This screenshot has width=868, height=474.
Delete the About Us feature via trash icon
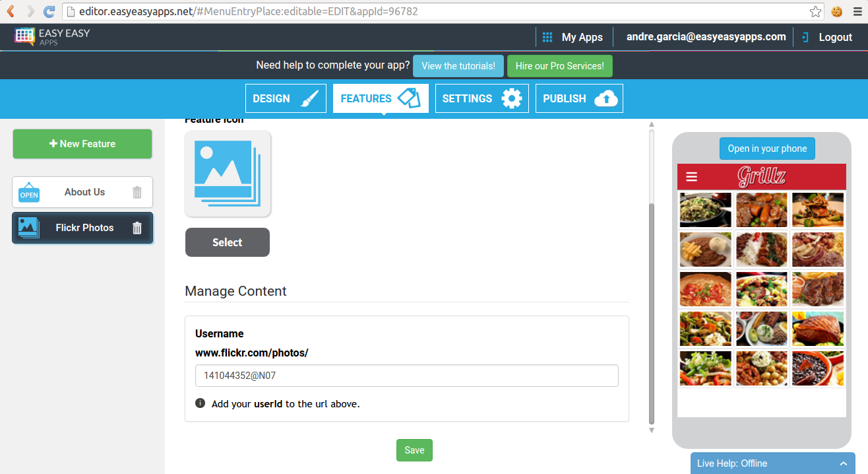[x=137, y=192]
